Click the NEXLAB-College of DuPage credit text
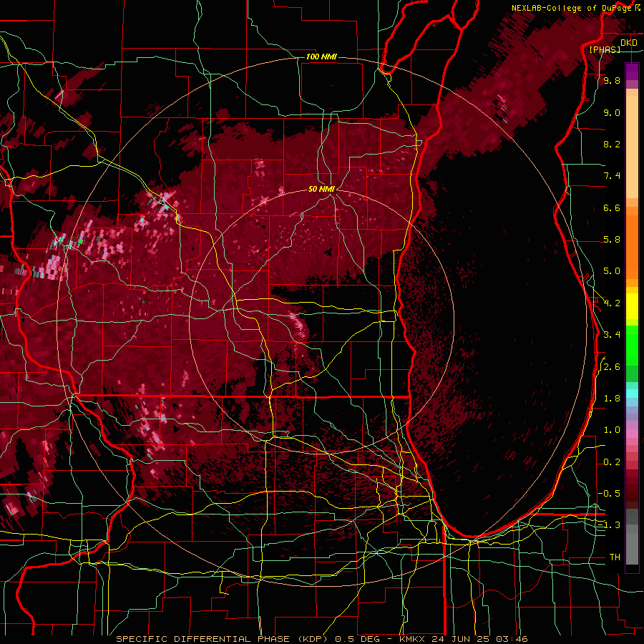Viewport: 644px width, 644px height. (x=572, y=8)
